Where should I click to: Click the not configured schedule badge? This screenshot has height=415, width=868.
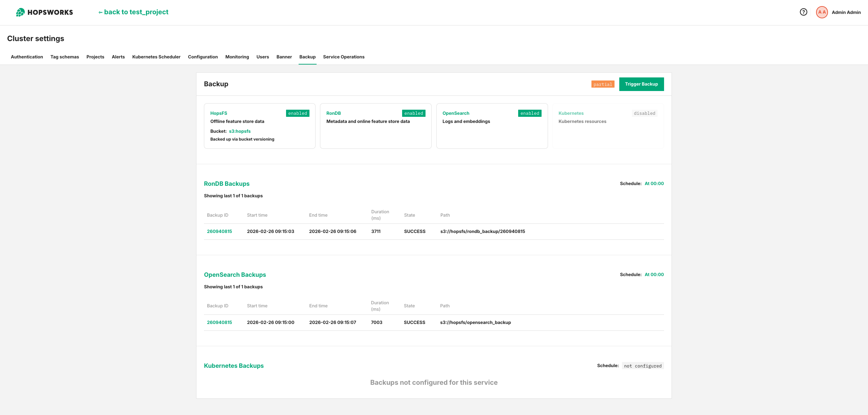tap(643, 366)
